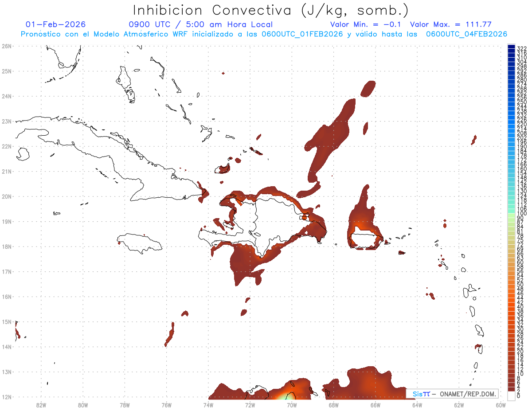Click the '78W' longitude label
Viewport: 532px width, 411px height.
pyautogui.click(x=125, y=404)
